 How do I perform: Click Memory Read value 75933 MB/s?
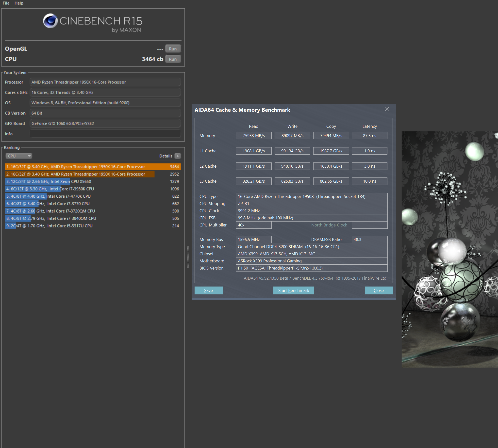(x=254, y=136)
